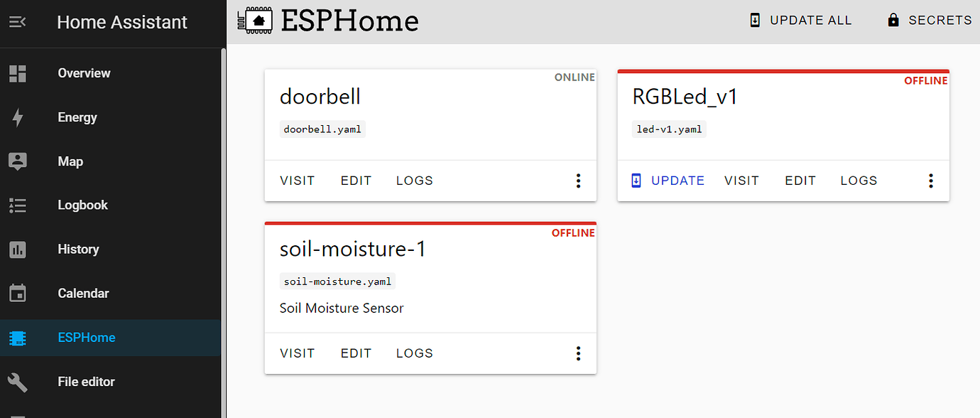
Task: Open the Calendar icon in the sidebar
Action: coord(18,293)
